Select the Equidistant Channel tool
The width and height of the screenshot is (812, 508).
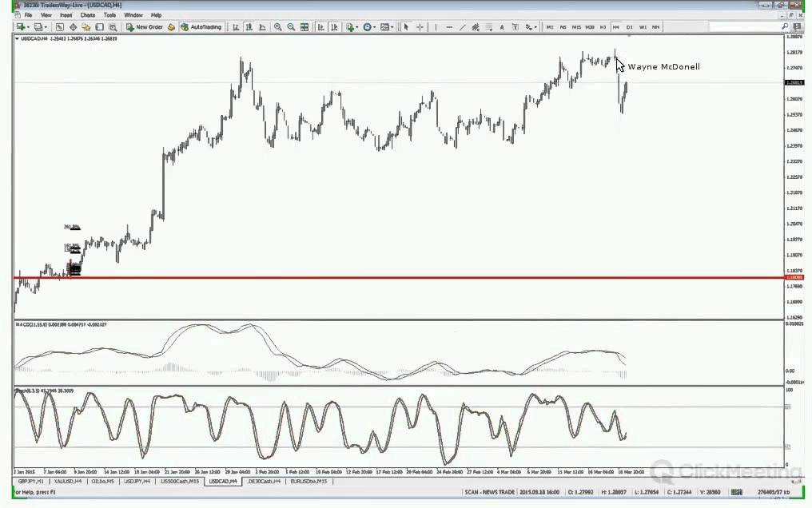point(476,27)
